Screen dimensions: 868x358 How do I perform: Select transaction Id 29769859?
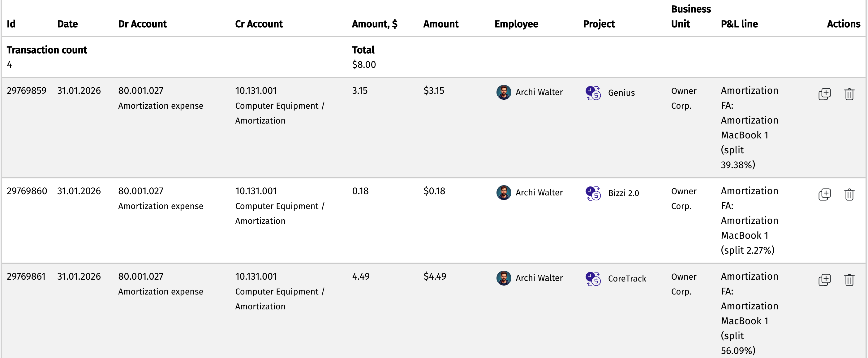coord(26,91)
